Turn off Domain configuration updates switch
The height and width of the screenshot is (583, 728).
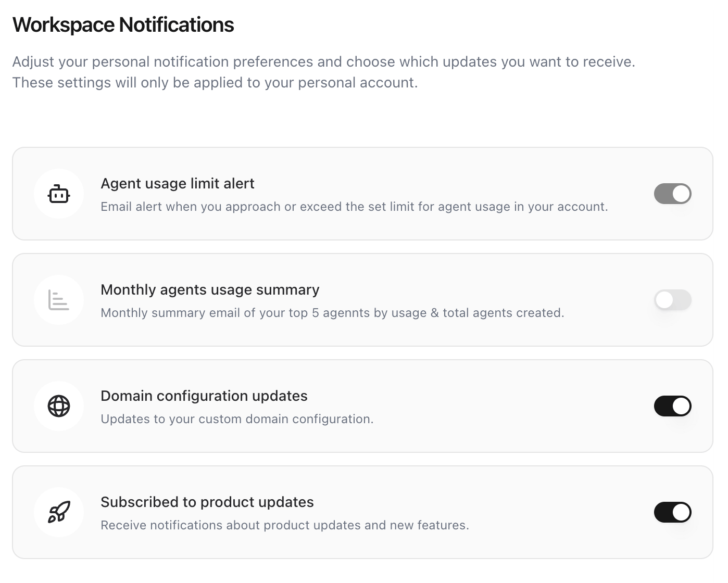point(672,407)
